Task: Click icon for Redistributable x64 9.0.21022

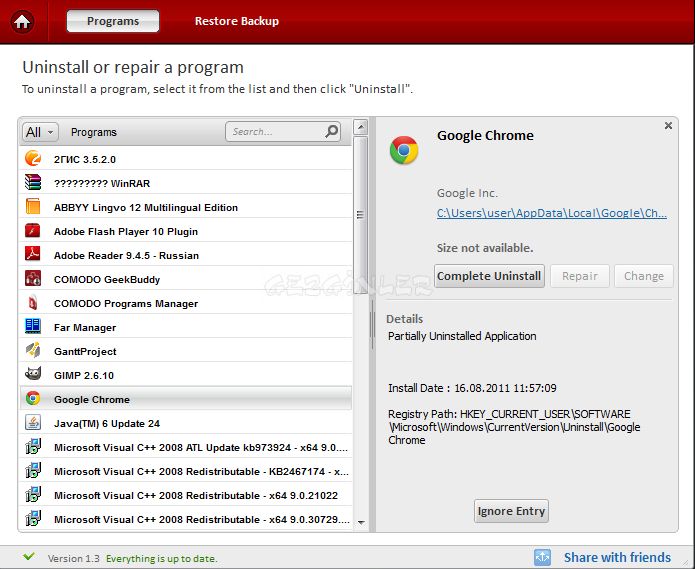Action: pyautogui.click(x=33, y=495)
